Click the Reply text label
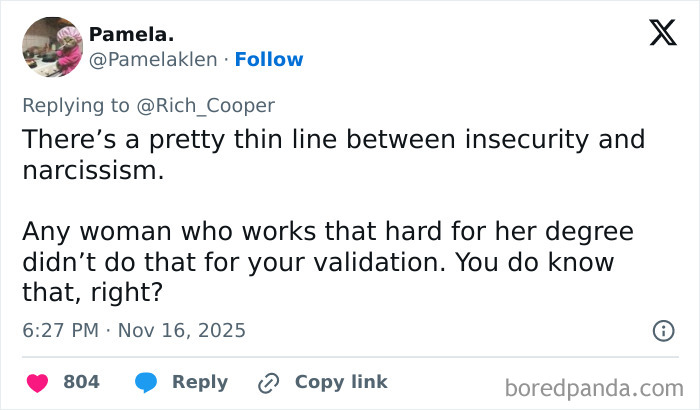Image resolution: width=700 pixels, height=410 pixels. coord(199,382)
